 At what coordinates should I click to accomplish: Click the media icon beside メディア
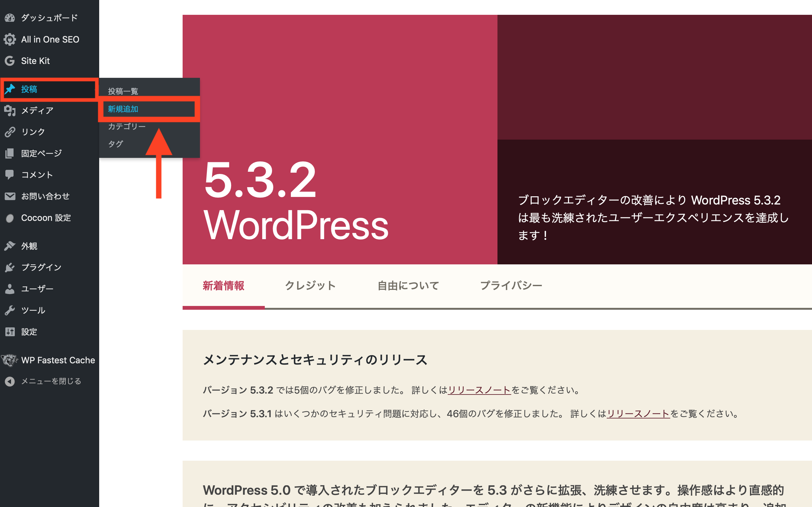pyautogui.click(x=10, y=110)
